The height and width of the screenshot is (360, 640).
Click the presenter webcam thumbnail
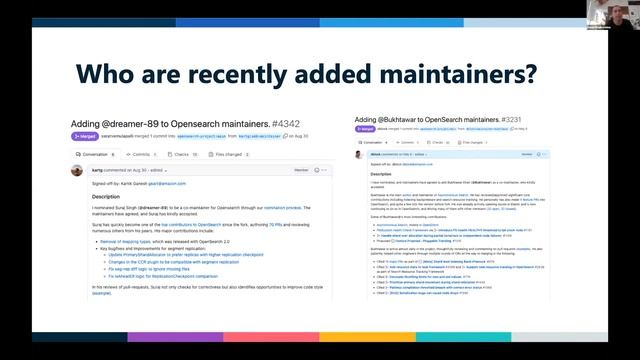(613, 14)
